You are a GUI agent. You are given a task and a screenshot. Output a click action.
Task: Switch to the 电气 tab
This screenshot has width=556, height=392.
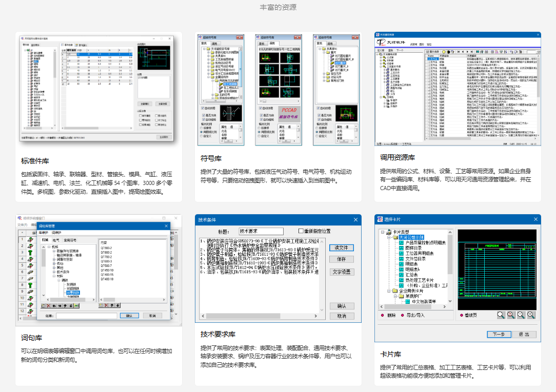(x=56, y=240)
